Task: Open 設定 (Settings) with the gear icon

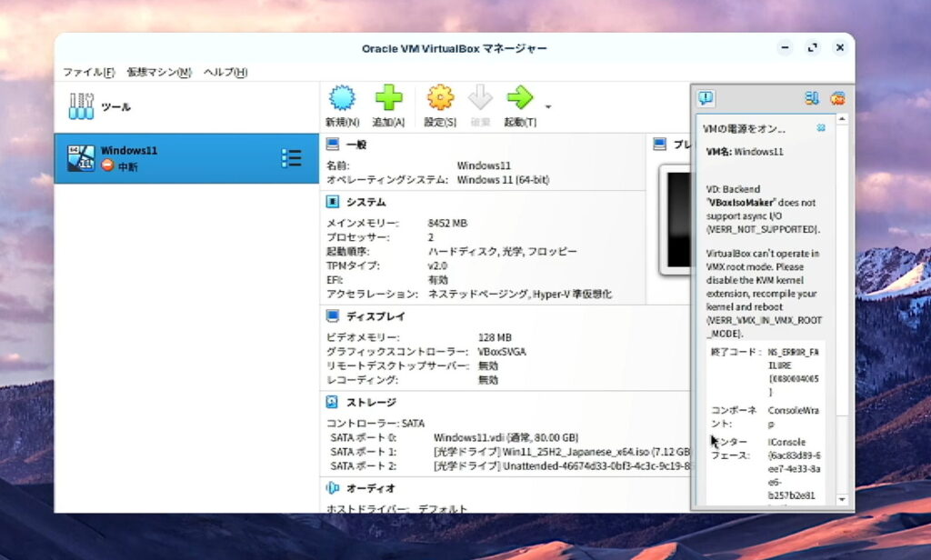Action: 440,99
